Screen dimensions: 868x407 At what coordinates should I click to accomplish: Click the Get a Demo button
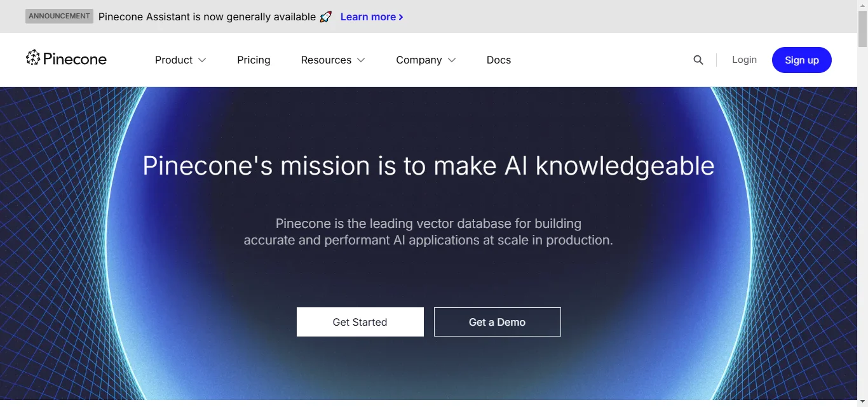[x=498, y=322]
